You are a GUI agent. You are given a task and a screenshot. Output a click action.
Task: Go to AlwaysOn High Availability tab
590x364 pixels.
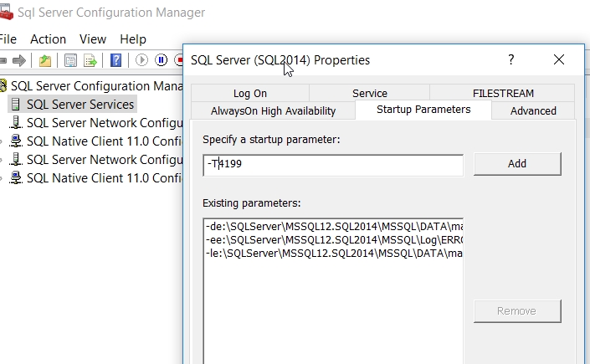click(274, 110)
